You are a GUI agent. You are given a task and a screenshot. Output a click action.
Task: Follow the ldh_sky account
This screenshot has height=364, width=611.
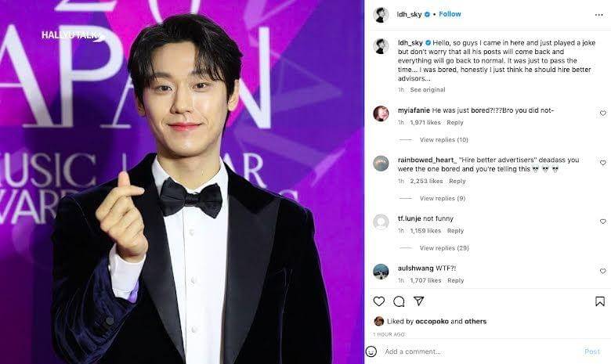click(450, 14)
